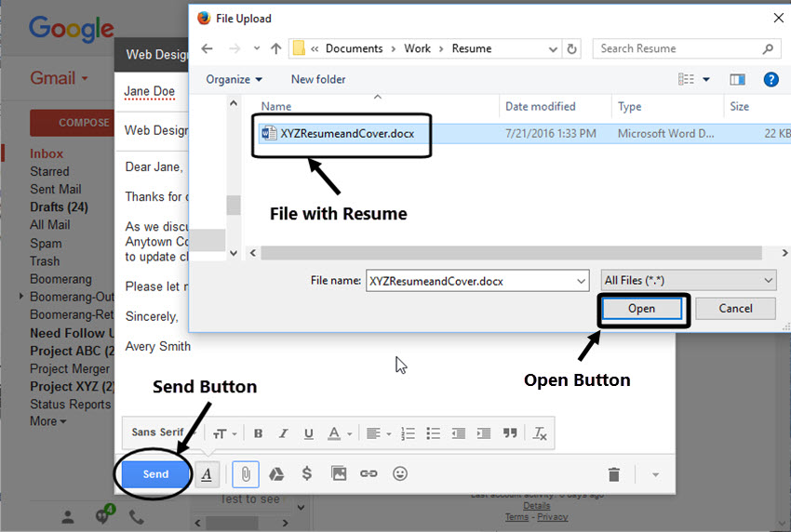Open text size dropdown in formatting bar
This screenshot has width=791, height=532.
point(224,433)
